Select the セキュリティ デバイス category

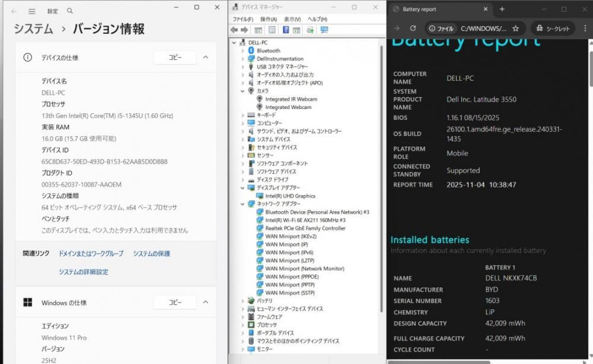pos(277,148)
